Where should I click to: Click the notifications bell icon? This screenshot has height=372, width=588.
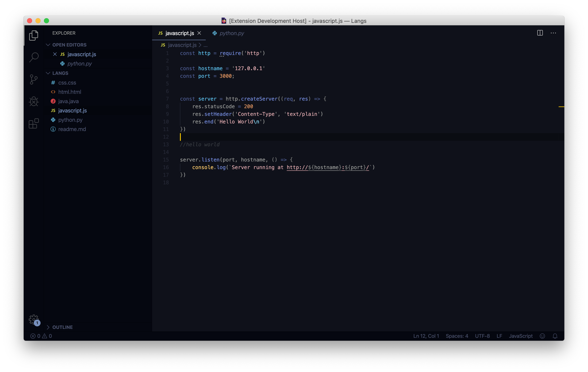coord(555,336)
